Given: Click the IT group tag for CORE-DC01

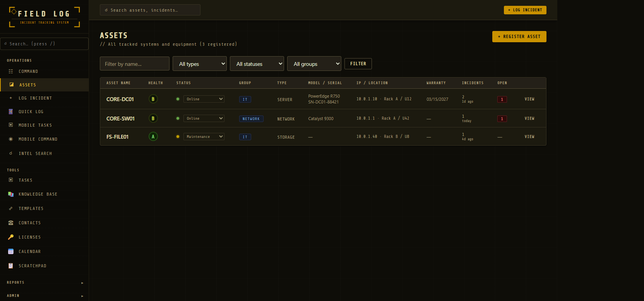Looking at the screenshot, I should [x=245, y=100].
